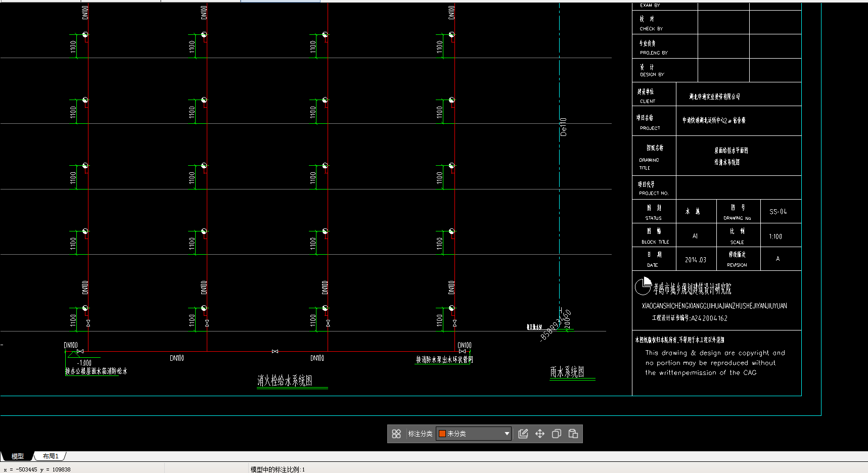Image resolution: width=868 pixels, height=473 pixels.
Task: Click the De110 pipe label
Action: (x=564, y=127)
